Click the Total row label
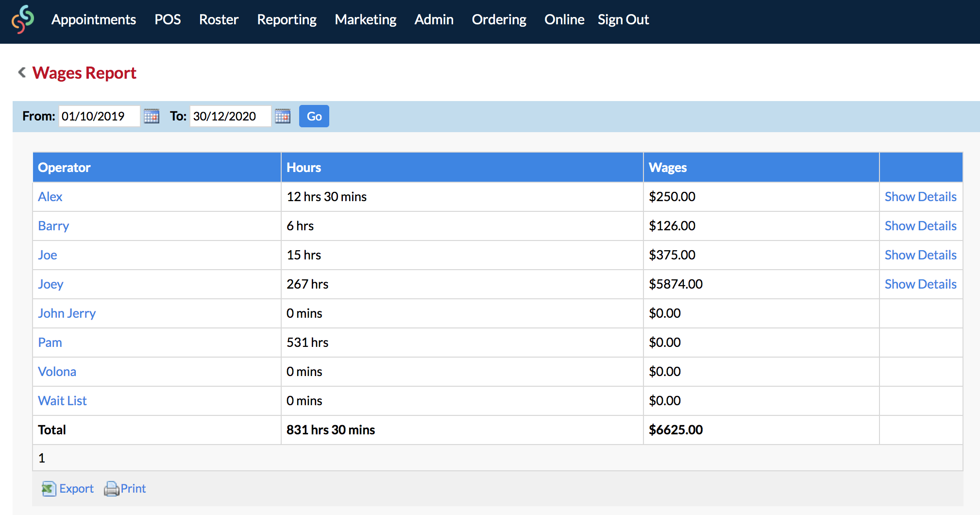Screen dimensions: 980x515 (52, 430)
